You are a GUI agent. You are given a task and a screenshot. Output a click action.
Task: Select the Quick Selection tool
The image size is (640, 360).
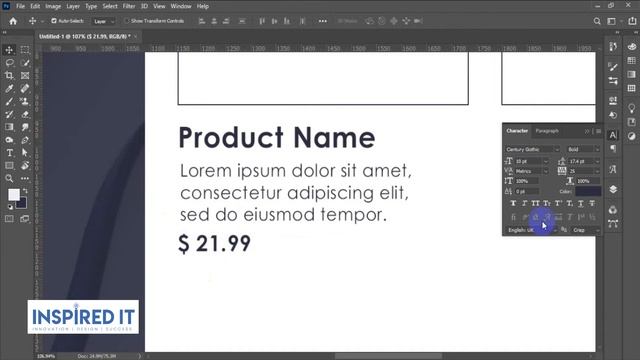click(x=25, y=63)
